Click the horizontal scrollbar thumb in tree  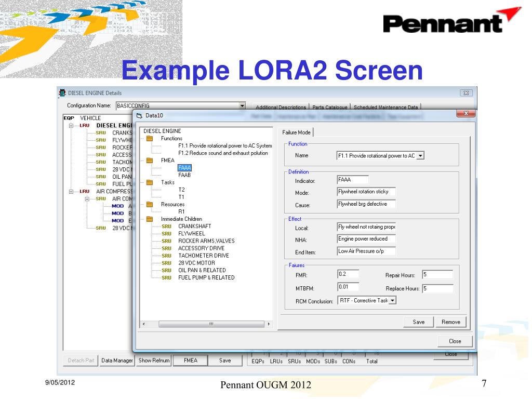click(x=211, y=324)
